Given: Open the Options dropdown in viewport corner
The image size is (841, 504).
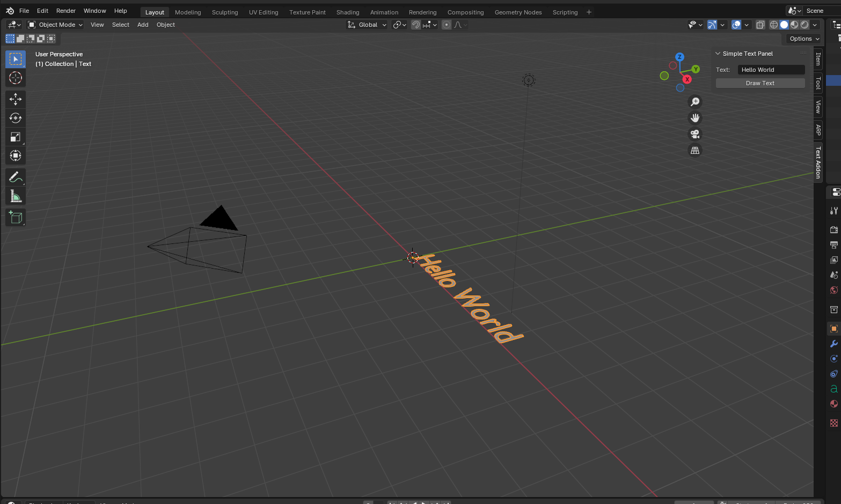Looking at the screenshot, I should [802, 38].
